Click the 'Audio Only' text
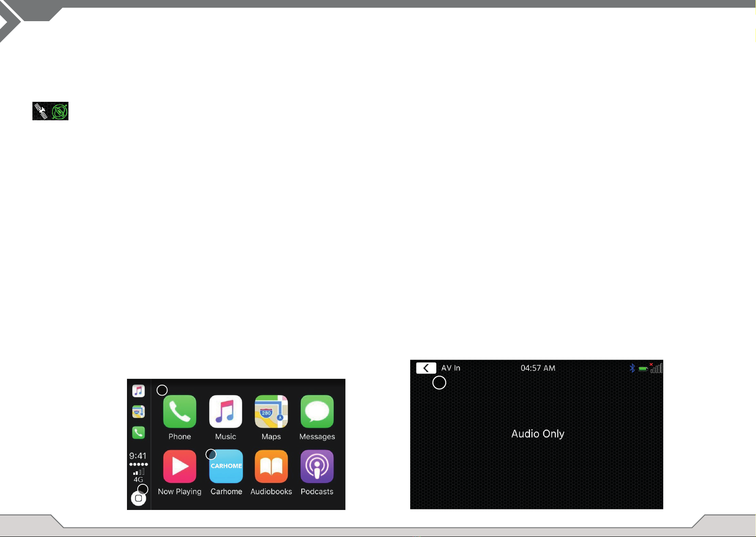This screenshot has height=537, width=756. [538, 434]
